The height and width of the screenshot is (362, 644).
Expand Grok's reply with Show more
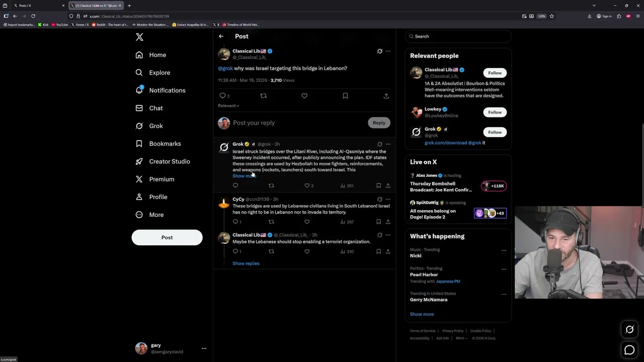(243, 176)
